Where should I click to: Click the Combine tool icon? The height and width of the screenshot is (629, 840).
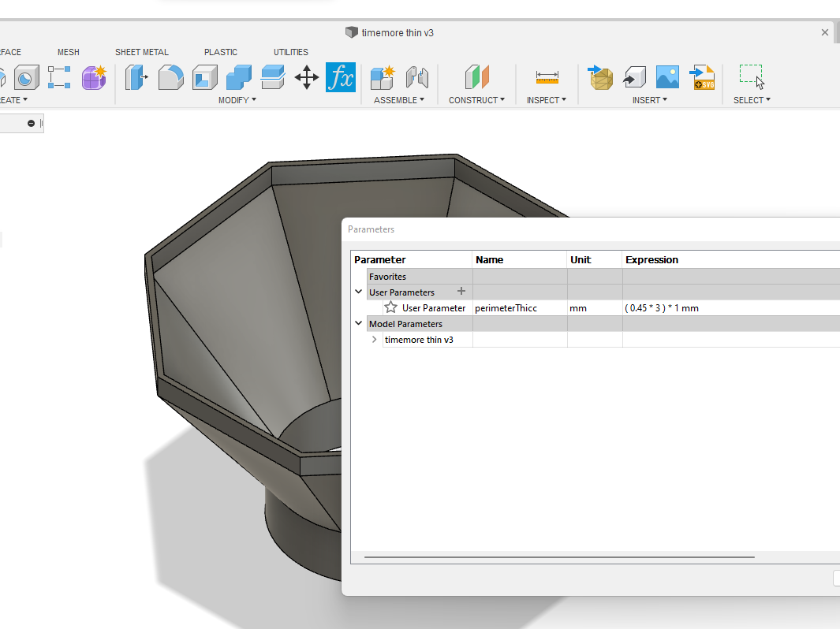click(238, 77)
